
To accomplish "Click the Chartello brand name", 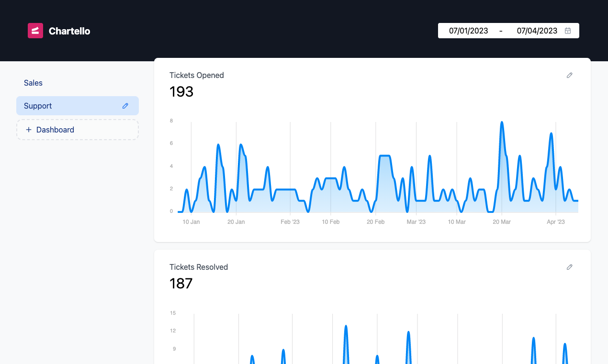I will (x=69, y=31).
